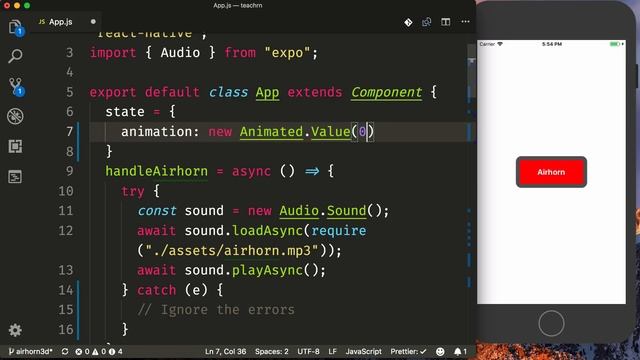Screen dimensions: 640x360
Task: Open the feedback smiley icon
Action: [x=440, y=351]
